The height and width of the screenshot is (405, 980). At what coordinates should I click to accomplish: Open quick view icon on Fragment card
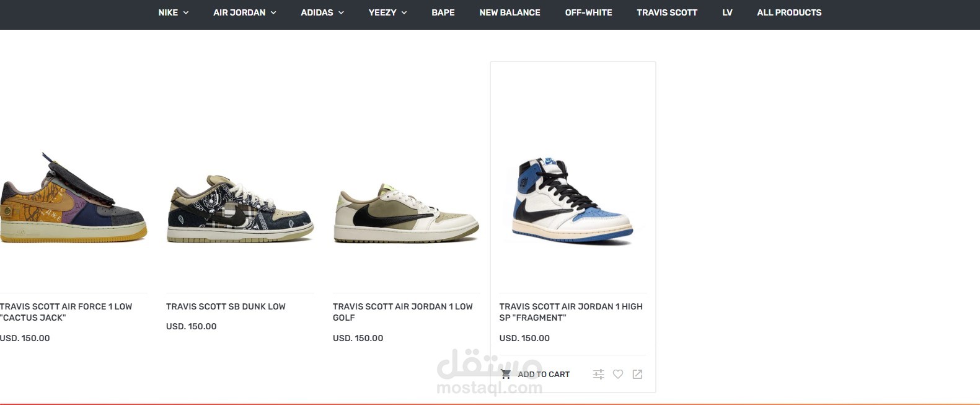pos(637,375)
